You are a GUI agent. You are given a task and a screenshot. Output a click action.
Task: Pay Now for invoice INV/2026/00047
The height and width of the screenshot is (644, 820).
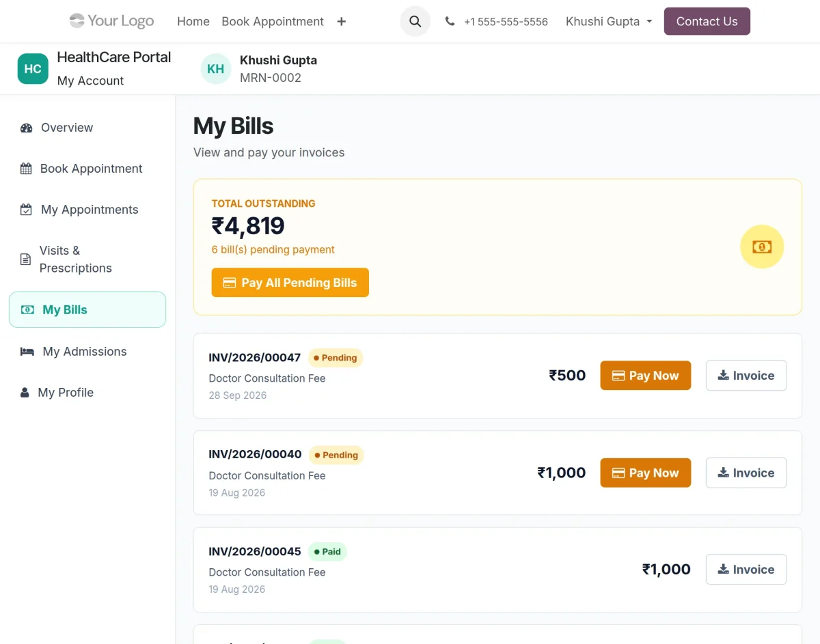coord(646,376)
